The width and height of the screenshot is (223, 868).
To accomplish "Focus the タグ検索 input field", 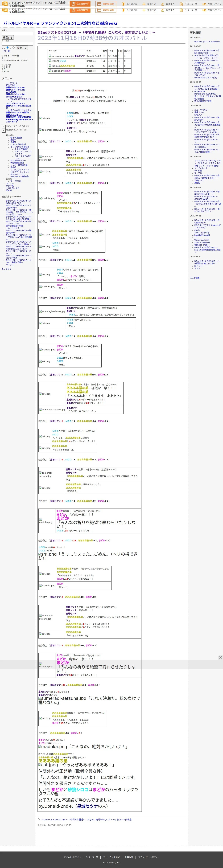I will point(17,43).
